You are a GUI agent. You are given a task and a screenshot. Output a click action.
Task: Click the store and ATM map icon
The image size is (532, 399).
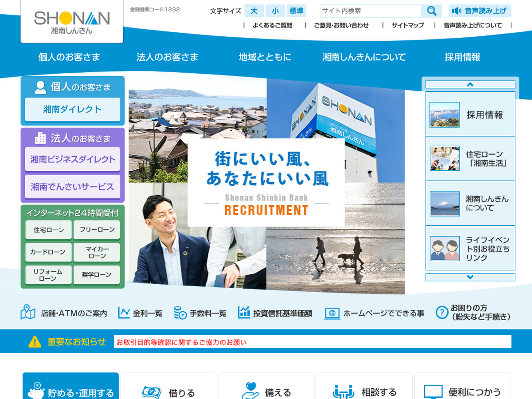pos(28,313)
